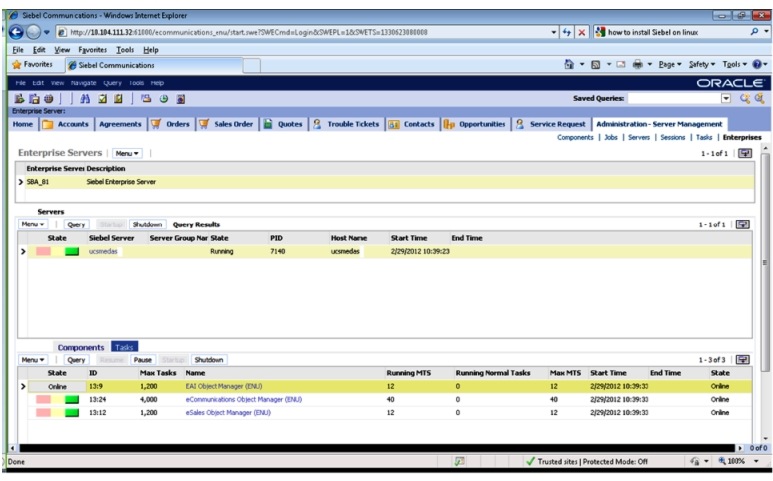
Task: Open the Menu dropdown in Components list
Action: pyautogui.click(x=33, y=359)
